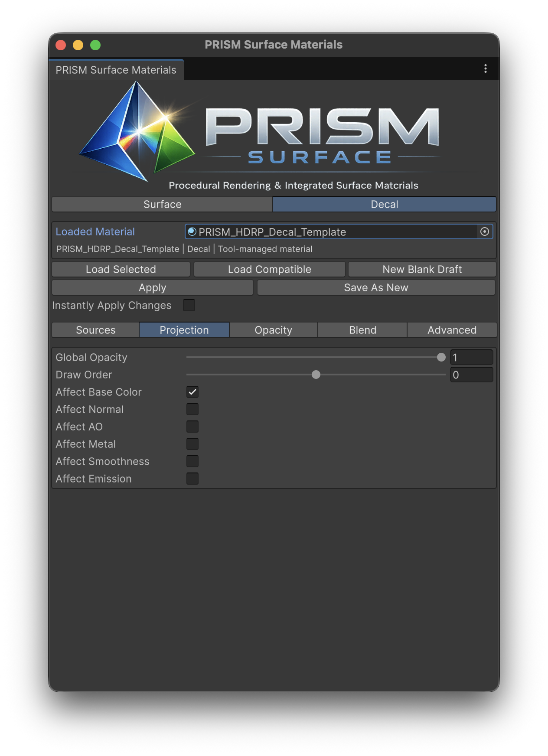Screen dimensions: 548x756
Task: Minimize the window with the yellow button
Action: pyautogui.click(x=78, y=45)
